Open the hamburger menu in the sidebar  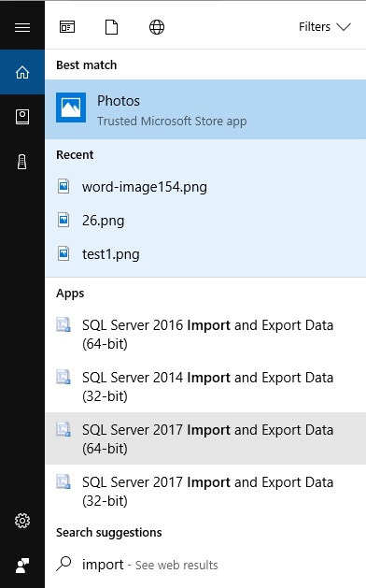point(22,27)
